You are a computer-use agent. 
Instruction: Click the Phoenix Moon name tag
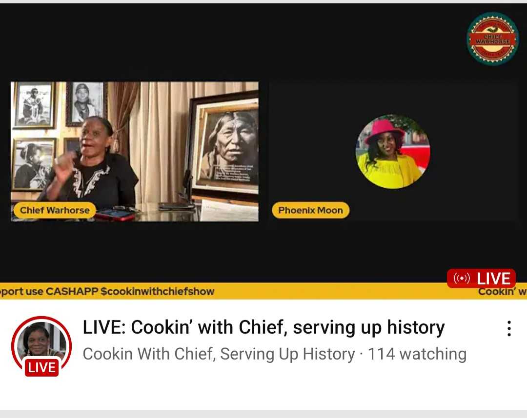click(310, 210)
